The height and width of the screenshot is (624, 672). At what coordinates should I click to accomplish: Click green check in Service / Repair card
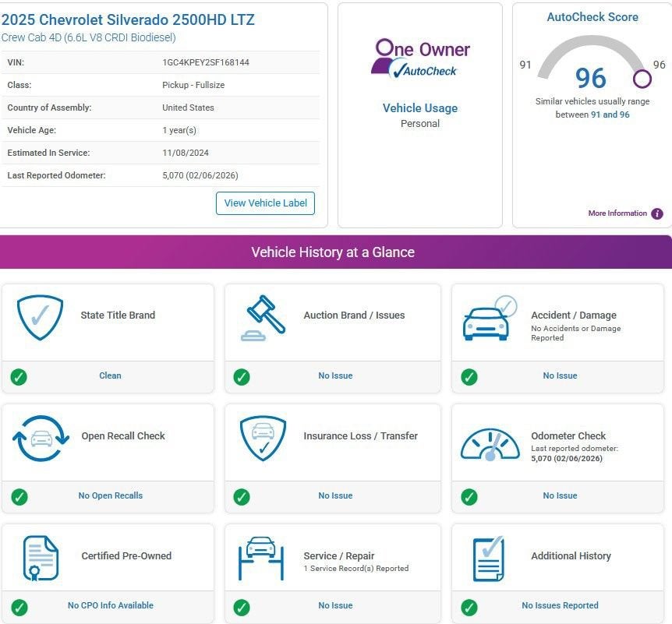pyautogui.click(x=242, y=607)
